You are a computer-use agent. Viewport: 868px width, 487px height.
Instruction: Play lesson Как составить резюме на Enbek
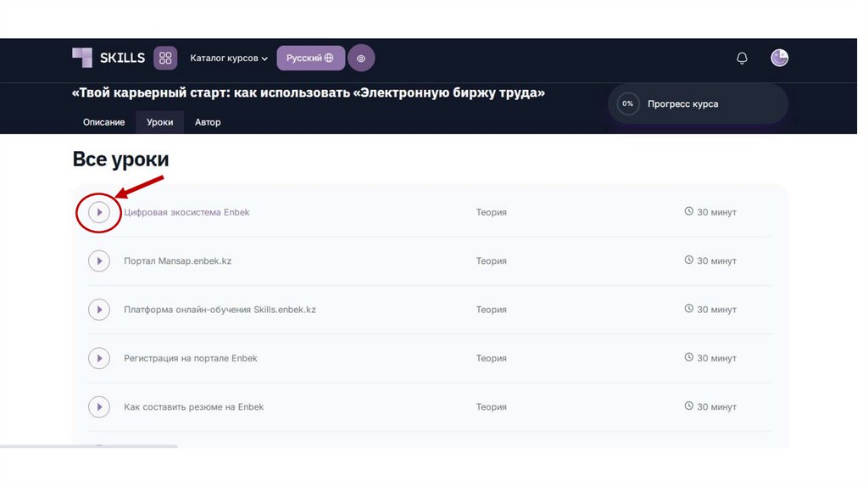point(99,407)
